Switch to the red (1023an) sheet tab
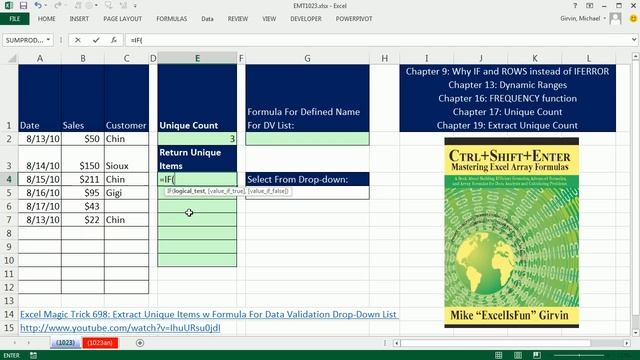This screenshot has height=360, width=640. coord(100,343)
